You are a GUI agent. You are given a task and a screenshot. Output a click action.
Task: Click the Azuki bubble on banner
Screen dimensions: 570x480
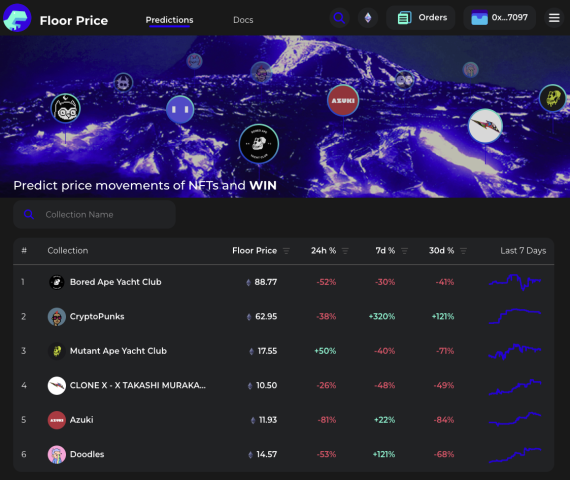coord(343,101)
